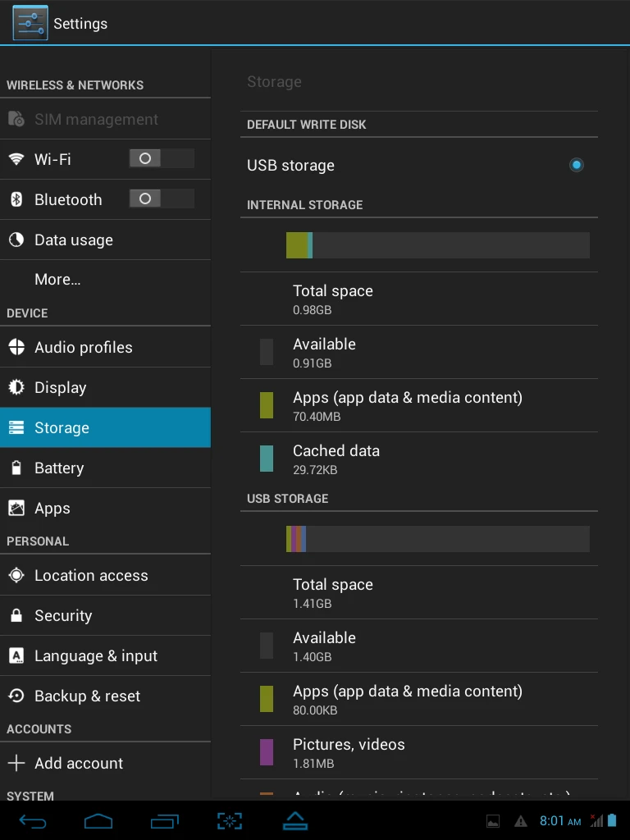The width and height of the screenshot is (630, 840).
Task: Open Data usage settings
Action: point(105,240)
